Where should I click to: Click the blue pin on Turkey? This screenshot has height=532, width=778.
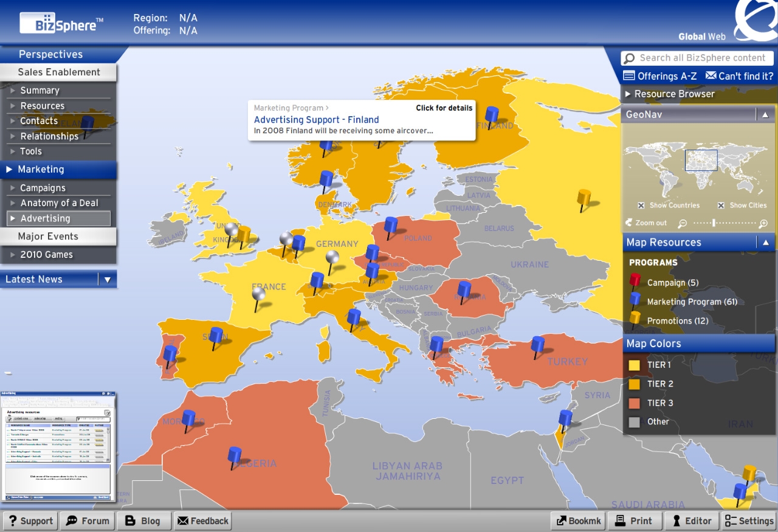pyautogui.click(x=537, y=345)
